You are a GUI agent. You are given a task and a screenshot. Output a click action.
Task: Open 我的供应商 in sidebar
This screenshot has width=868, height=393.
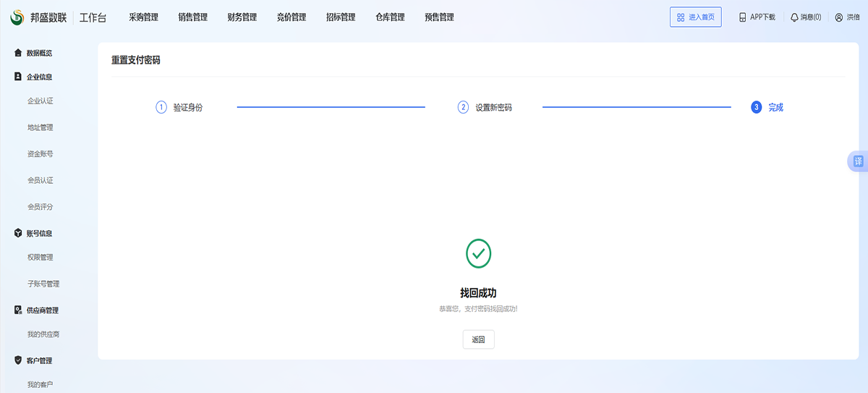click(43, 334)
